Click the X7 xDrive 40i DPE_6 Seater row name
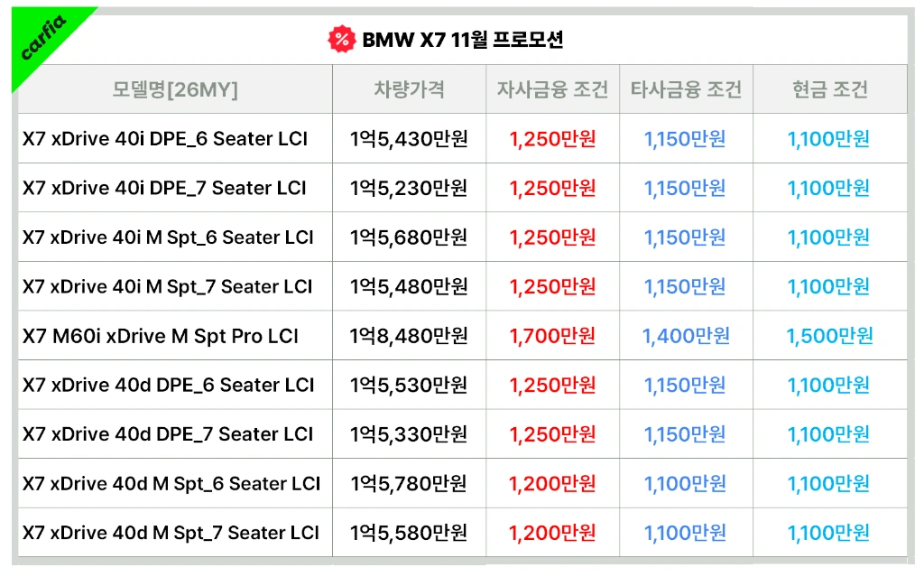924x577 pixels. pyautogui.click(x=165, y=139)
